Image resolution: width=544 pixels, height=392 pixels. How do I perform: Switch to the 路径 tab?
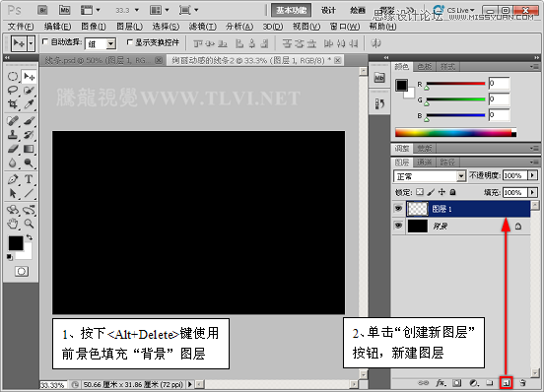(447, 163)
